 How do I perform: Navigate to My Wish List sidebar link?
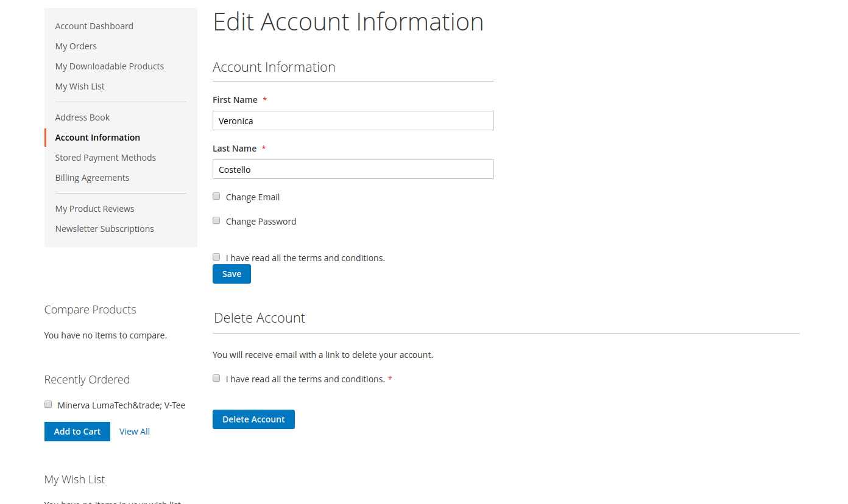click(80, 86)
